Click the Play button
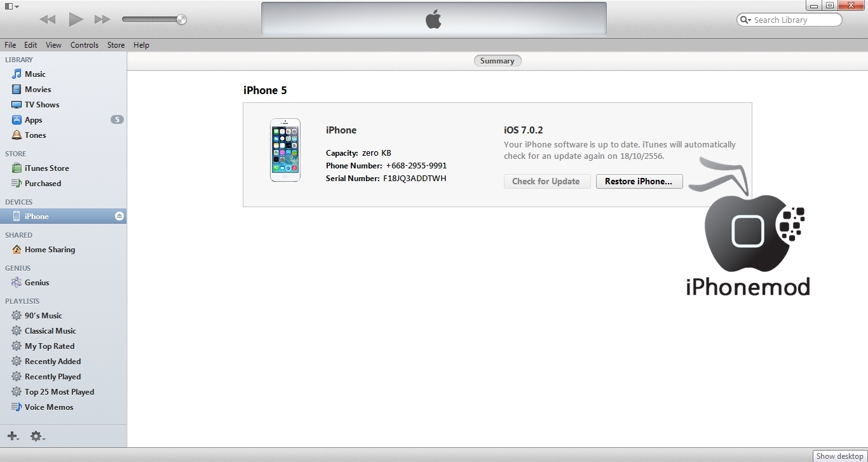This screenshot has width=868, height=462. coord(76,20)
